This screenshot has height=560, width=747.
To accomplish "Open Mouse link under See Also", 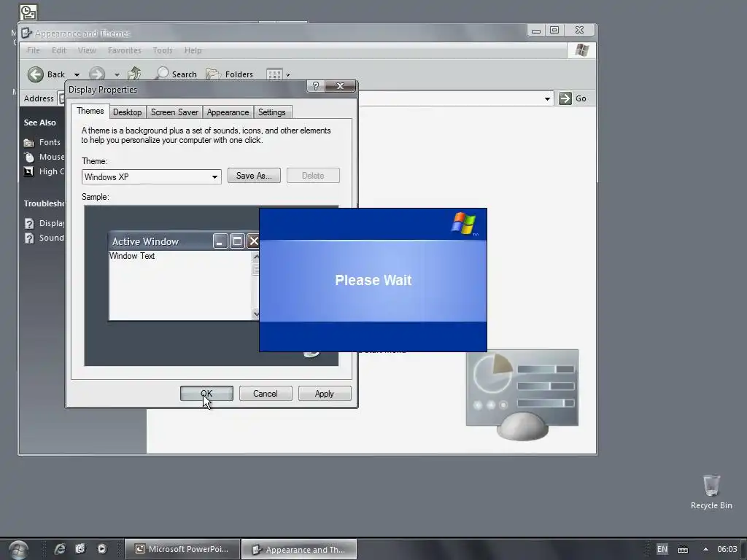I will point(52,157).
